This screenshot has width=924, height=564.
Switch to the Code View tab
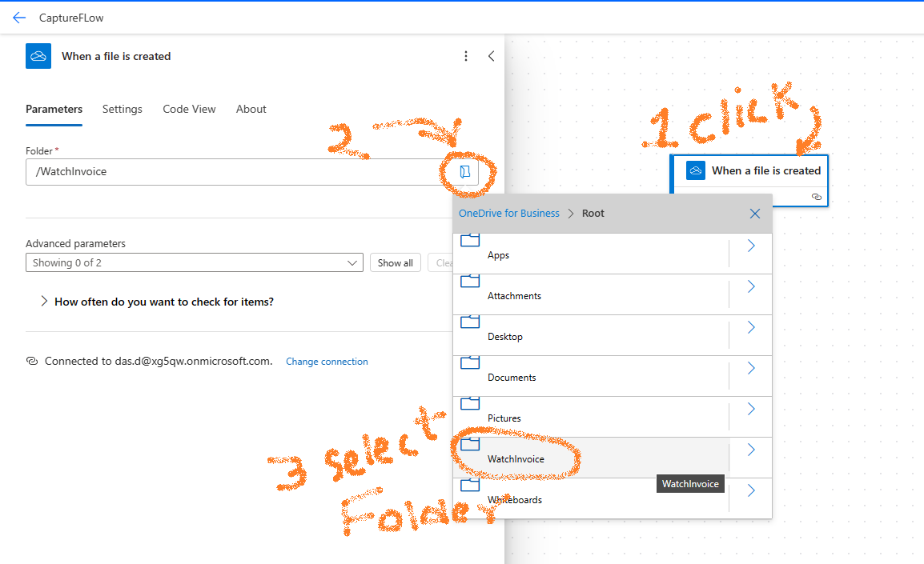coord(189,109)
